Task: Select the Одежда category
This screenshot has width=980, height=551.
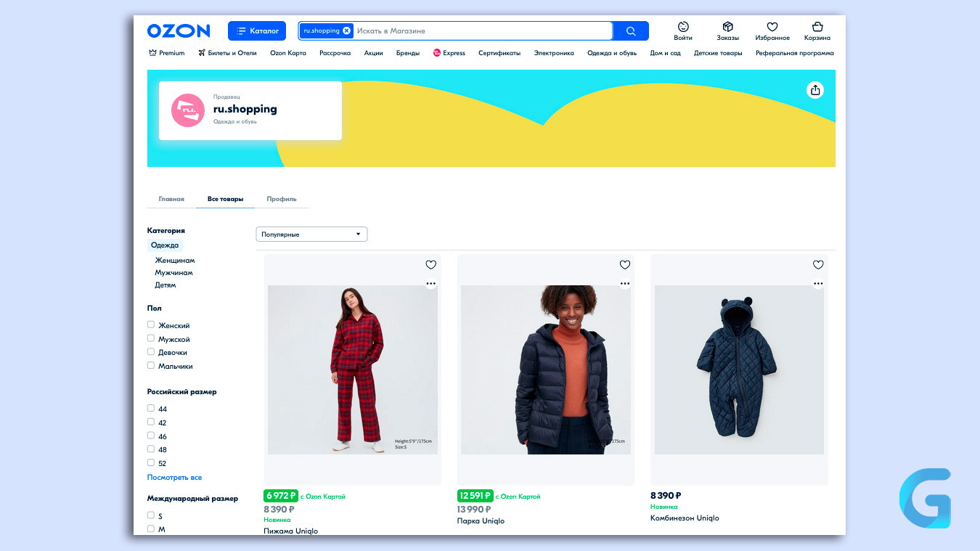Action: click(165, 245)
